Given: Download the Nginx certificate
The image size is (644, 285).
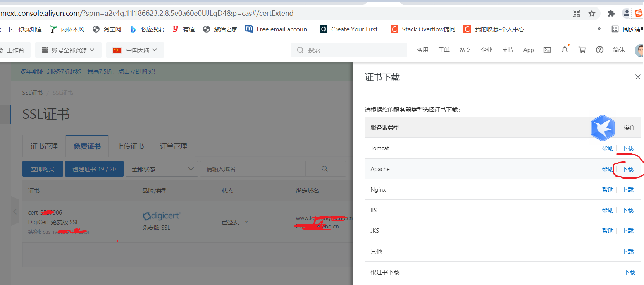Looking at the screenshot, I should click(x=628, y=190).
